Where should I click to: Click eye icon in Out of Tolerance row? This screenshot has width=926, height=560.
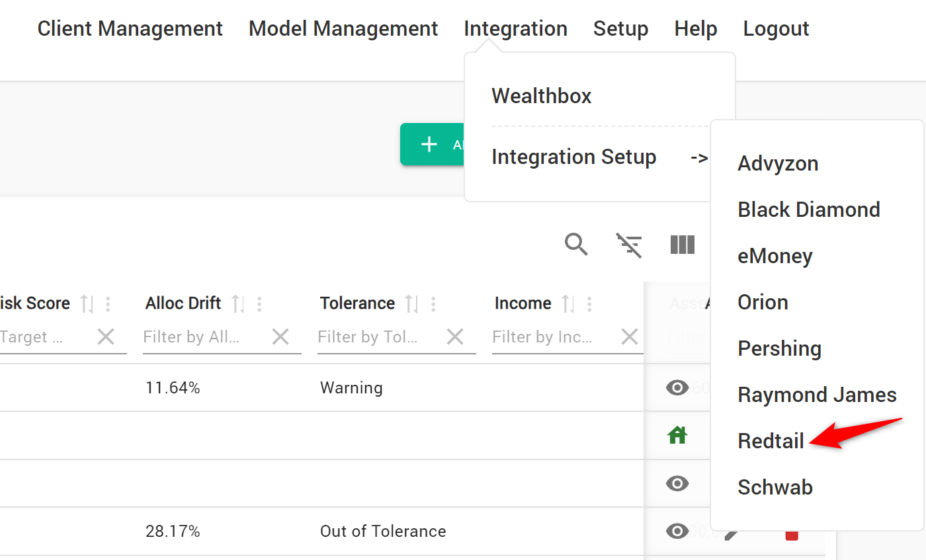point(677,531)
